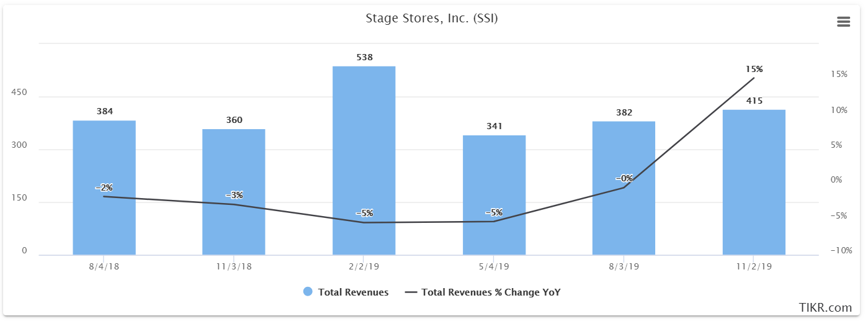Click the blue Total Revenues legend dot
868x321 pixels.
click(308, 292)
